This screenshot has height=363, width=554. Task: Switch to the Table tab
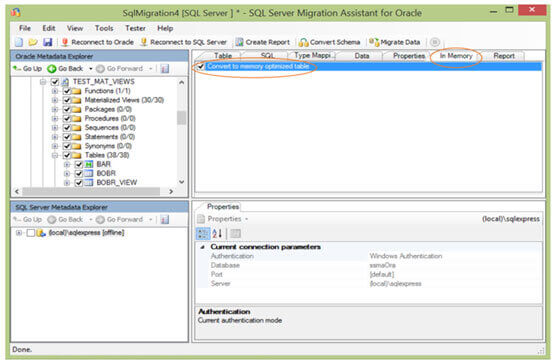223,56
